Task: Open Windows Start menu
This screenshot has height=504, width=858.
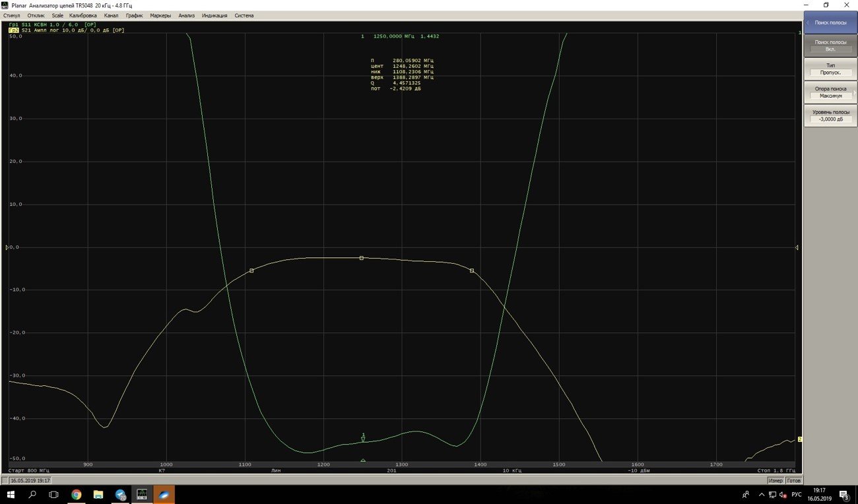Action: click(11, 494)
